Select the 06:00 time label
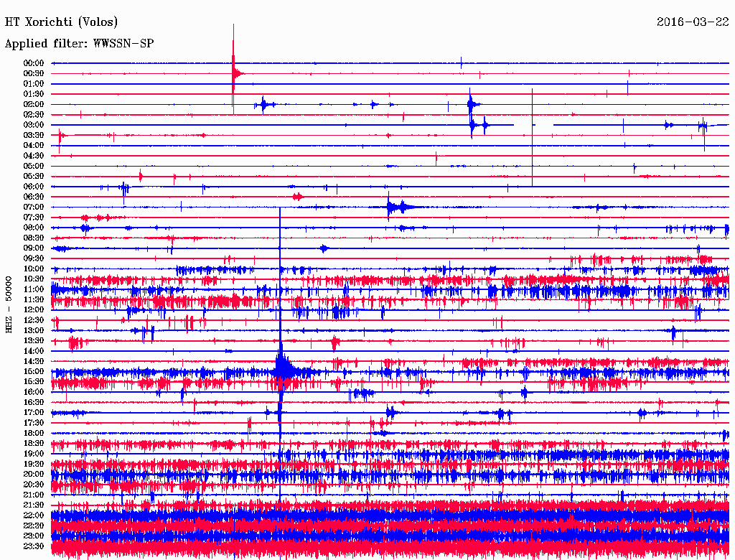 pyautogui.click(x=34, y=186)
